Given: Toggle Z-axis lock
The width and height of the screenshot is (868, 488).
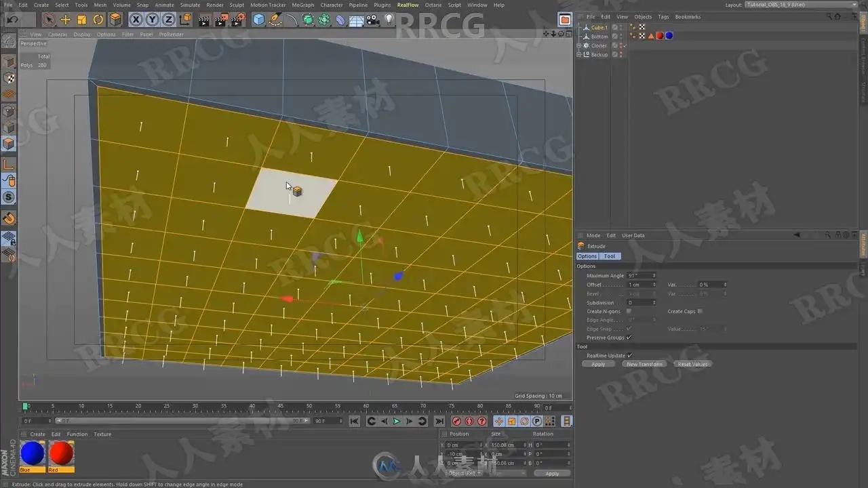Looking at the screenshot, I should [x=169, y=20].
